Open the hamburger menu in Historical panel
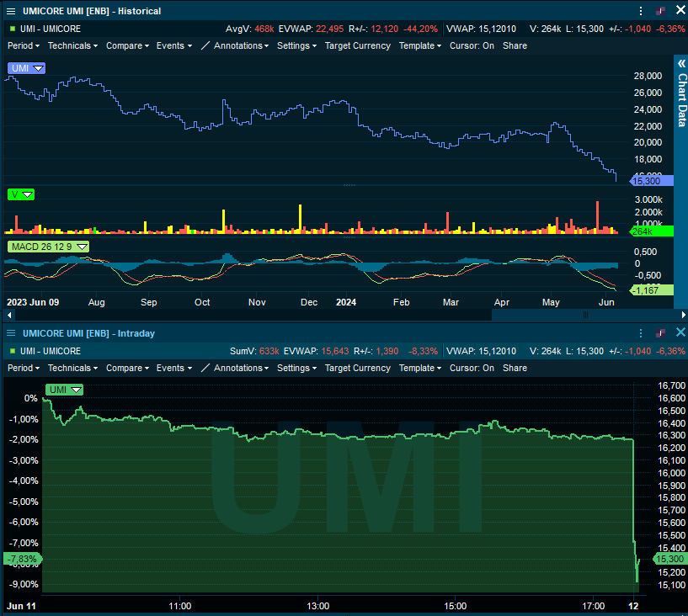This screenshot has height=616, width=688. (11, 12)
